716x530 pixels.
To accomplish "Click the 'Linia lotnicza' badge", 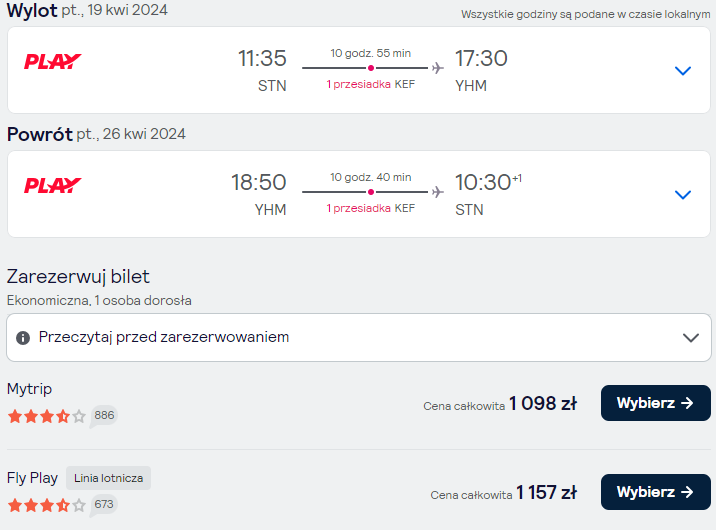I will click(x=108, y=478).
